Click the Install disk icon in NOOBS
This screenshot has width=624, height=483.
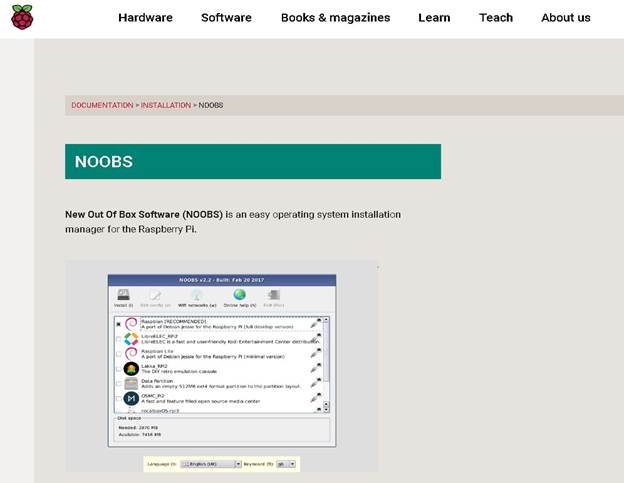tap(123, 295)
